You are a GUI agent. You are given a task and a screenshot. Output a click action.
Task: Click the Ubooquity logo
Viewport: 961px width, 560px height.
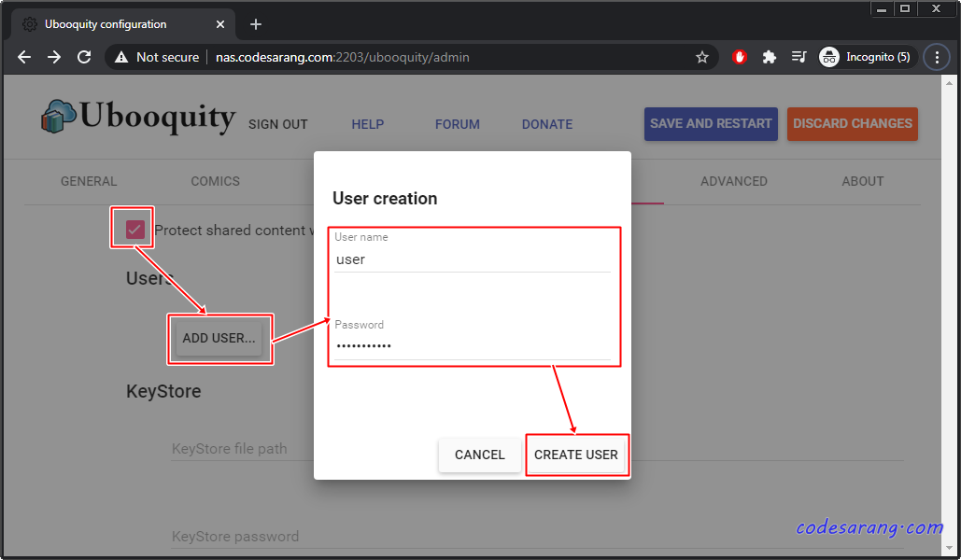point(138,117)
